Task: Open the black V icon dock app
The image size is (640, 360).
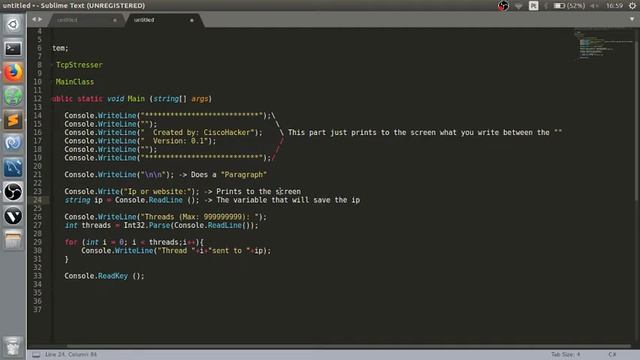Action: tap(13, 216)
